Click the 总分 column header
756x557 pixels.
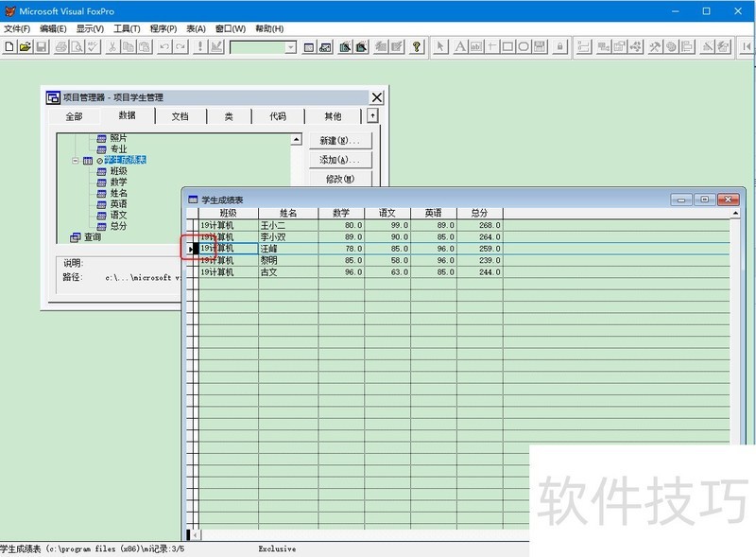coord(479,214)
